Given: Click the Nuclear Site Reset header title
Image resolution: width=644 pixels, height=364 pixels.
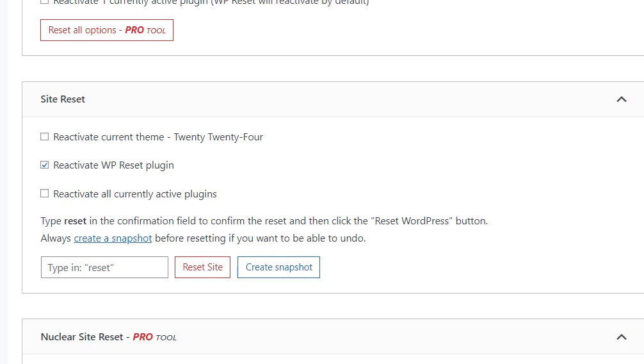Looking at the screenshot, I should pos(82,337).
